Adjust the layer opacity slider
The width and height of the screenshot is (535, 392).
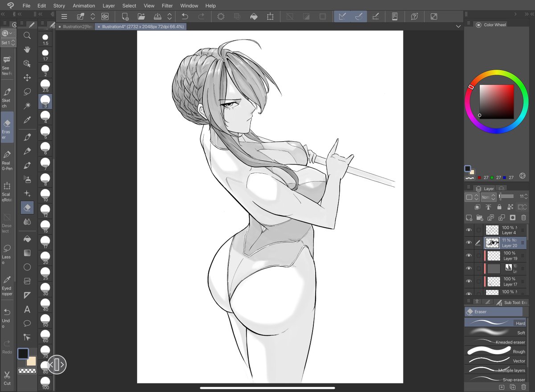click(x=506, y=196)
